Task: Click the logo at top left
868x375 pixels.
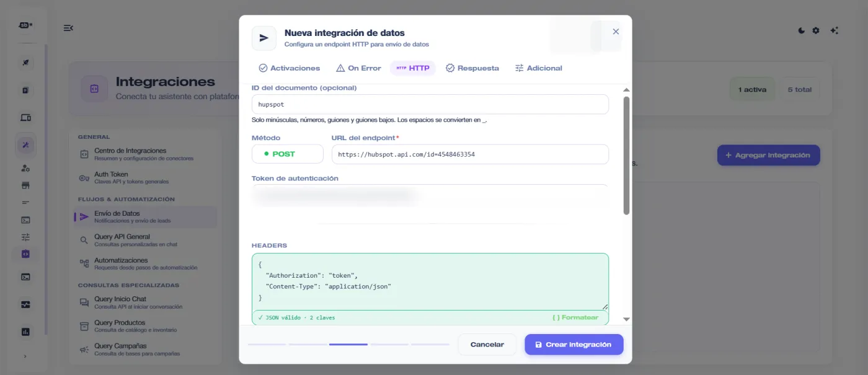Action: (x=25, y=25)
